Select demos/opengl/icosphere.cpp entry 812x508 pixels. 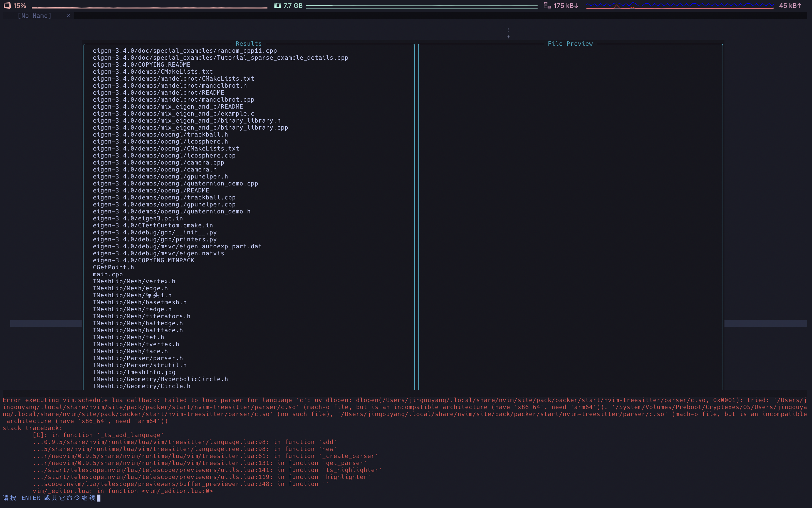point(164,156)
